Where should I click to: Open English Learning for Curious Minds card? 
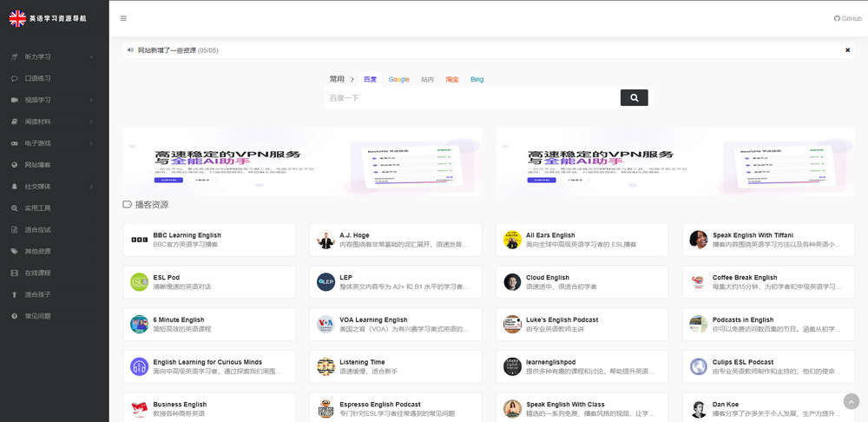209,366
